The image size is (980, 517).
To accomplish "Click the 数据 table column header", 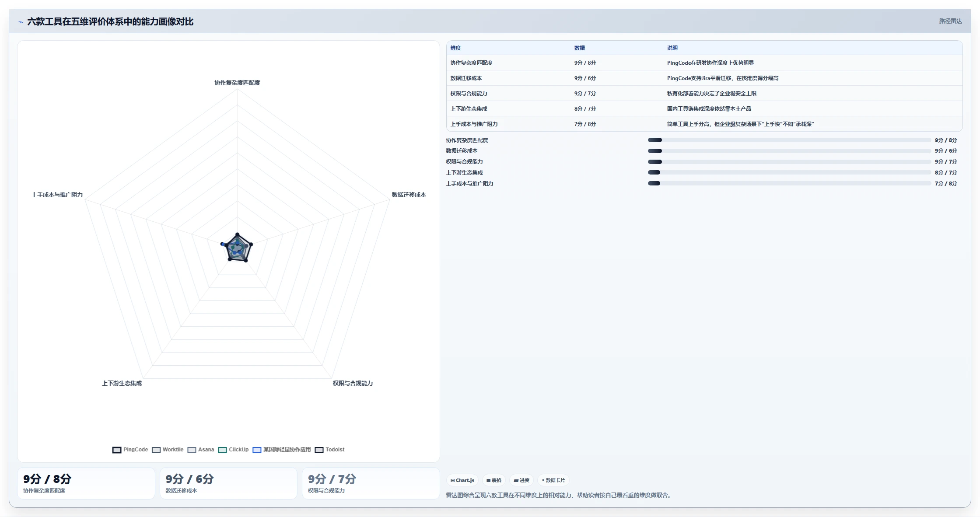I will click(x=579, y=48).
